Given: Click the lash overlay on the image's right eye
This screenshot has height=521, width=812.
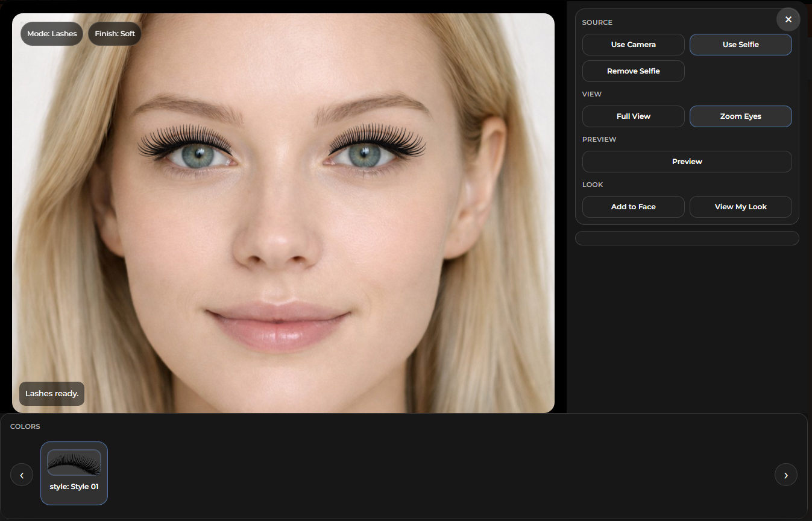Looking at the screenshot, I should coord(378,141).
